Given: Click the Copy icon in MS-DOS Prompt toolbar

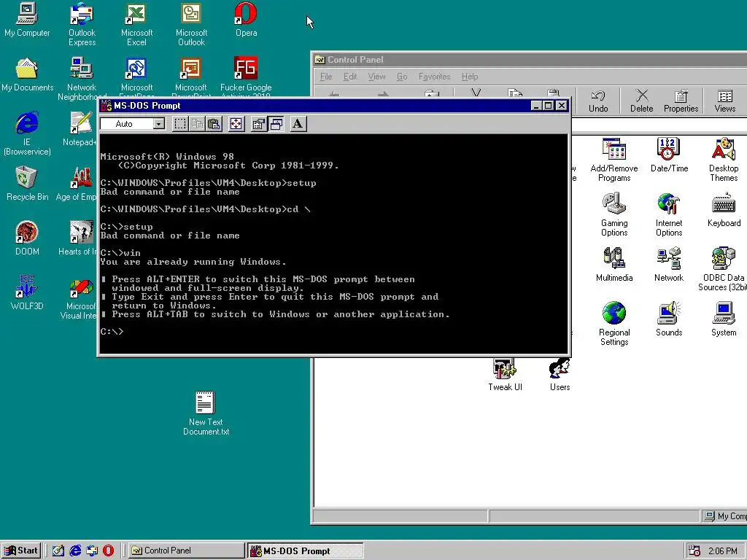Looking at the screenshot, I should pyautogui.click(x=197, y=124).
